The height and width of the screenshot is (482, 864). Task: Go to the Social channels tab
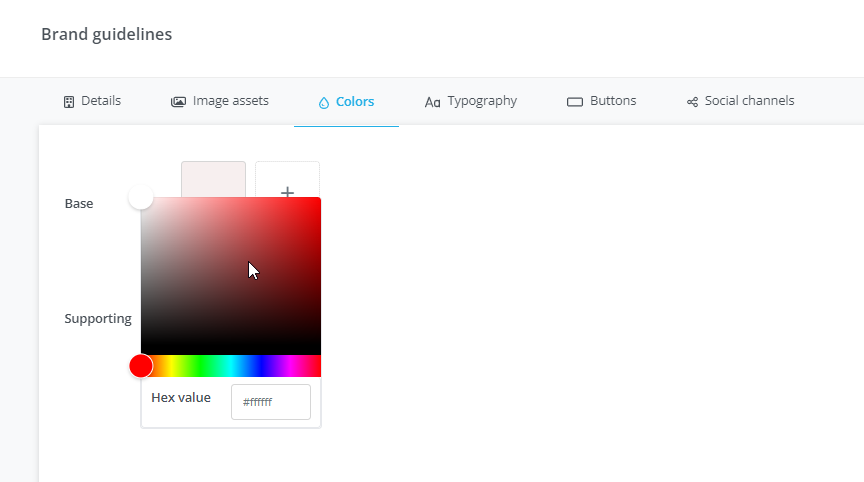[x=740, y=101]
